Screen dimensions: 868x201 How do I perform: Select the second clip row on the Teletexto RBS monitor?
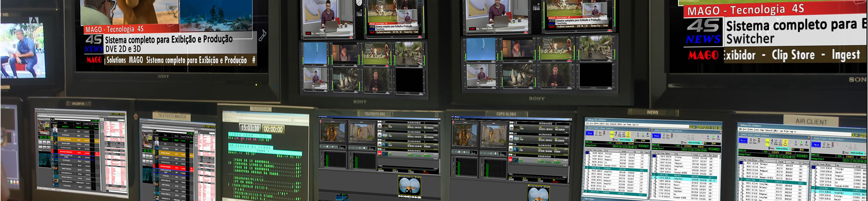408,136
